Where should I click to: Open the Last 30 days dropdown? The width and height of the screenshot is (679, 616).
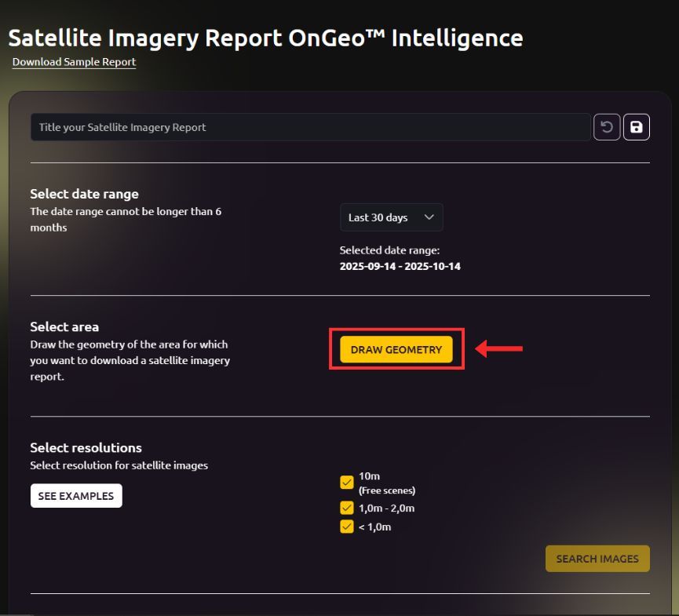(x=391, y=217)
